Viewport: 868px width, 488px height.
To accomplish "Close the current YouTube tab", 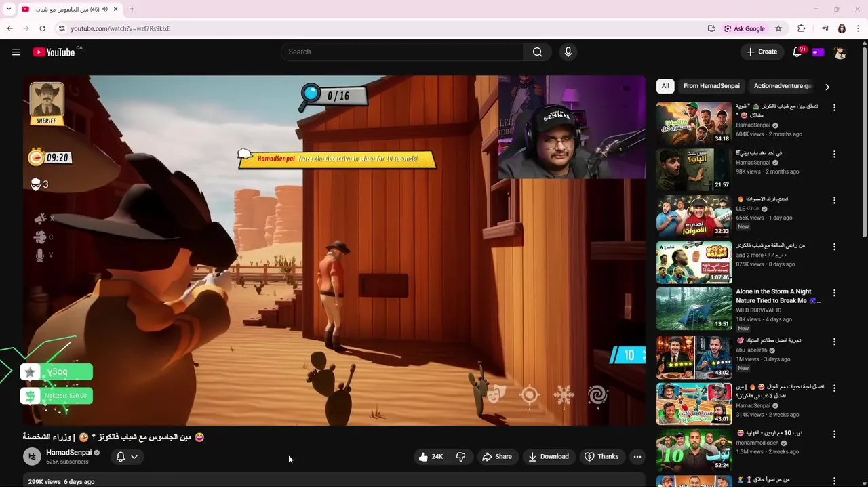I will coord(115,9).
